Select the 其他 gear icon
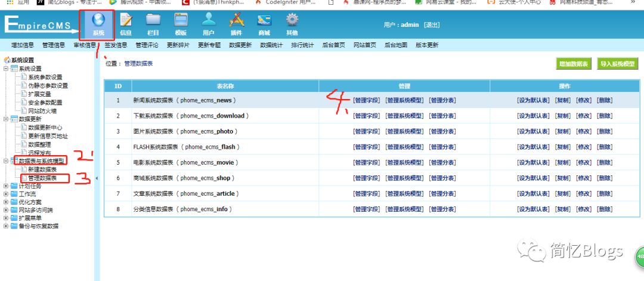 coord(292,23)
